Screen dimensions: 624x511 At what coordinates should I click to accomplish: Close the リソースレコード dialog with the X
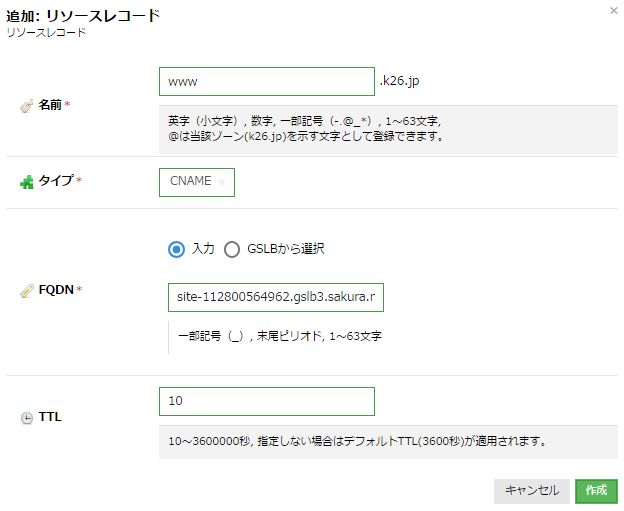pos(613,10)
